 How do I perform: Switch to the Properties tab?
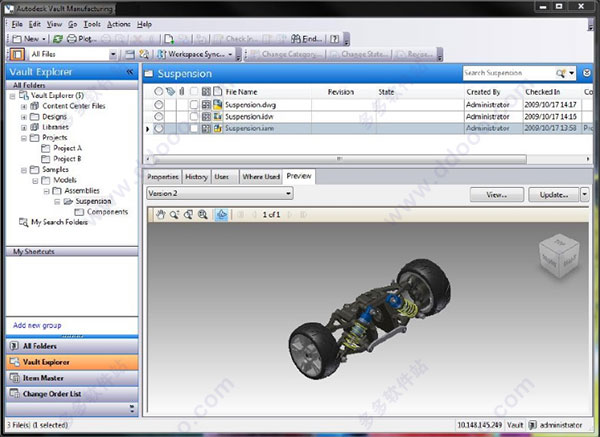coord(163,177)
